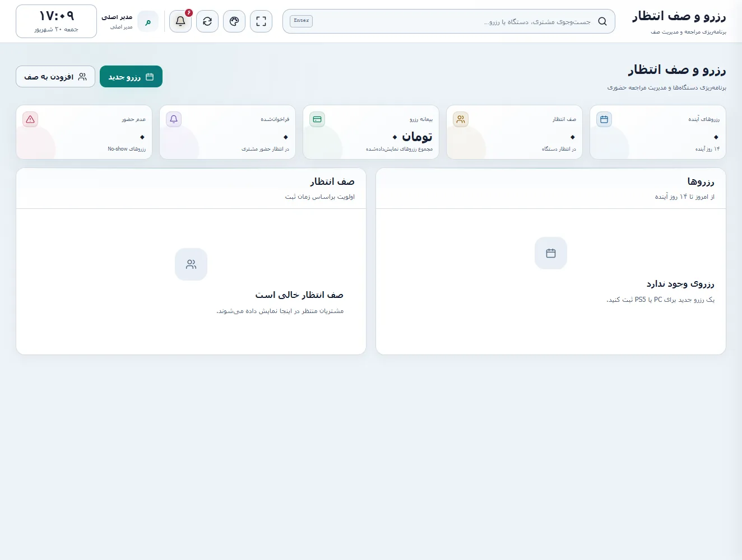742x560 pixels.
Task: Click bell icon on فراخوان‌شده card
Action: [174, 119]
